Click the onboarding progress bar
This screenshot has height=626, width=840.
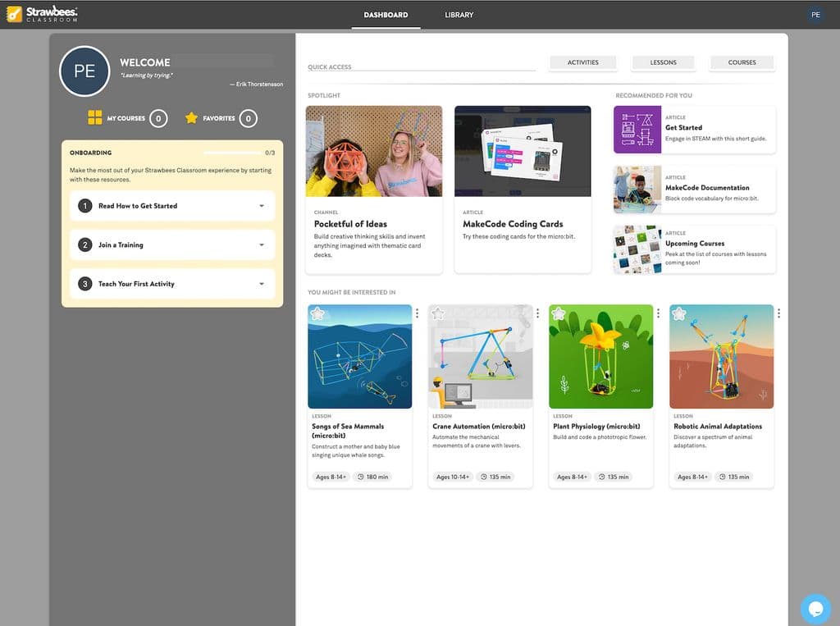[231, 153]
